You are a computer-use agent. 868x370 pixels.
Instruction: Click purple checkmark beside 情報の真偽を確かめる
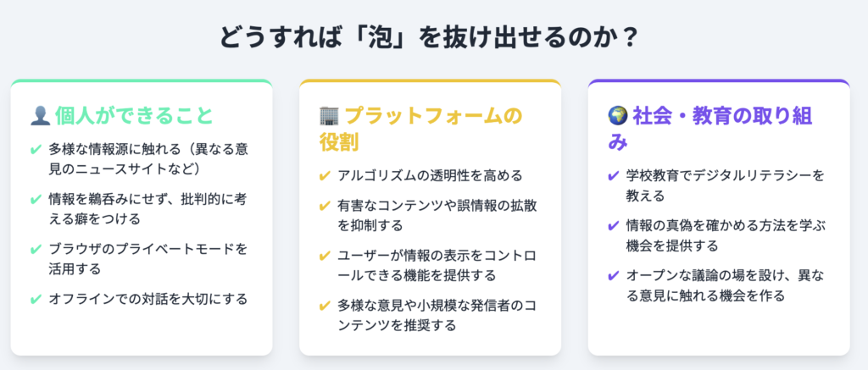tap(614, 226)
